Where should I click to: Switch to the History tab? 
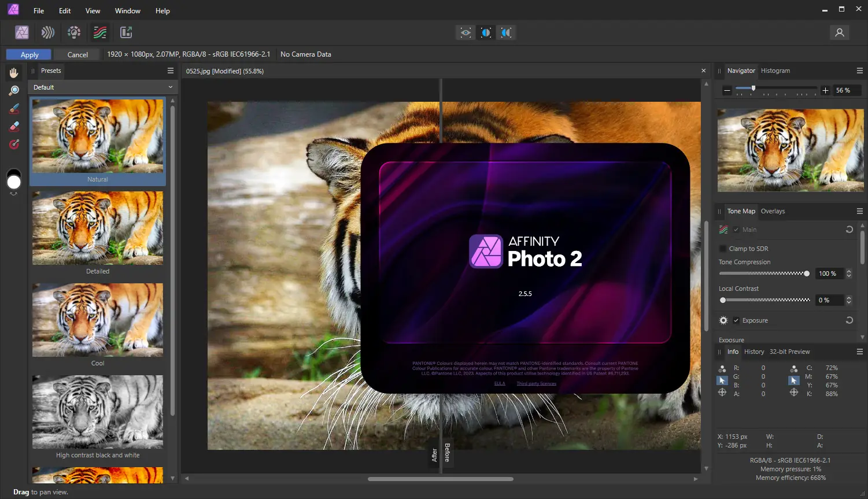[754, 352]
